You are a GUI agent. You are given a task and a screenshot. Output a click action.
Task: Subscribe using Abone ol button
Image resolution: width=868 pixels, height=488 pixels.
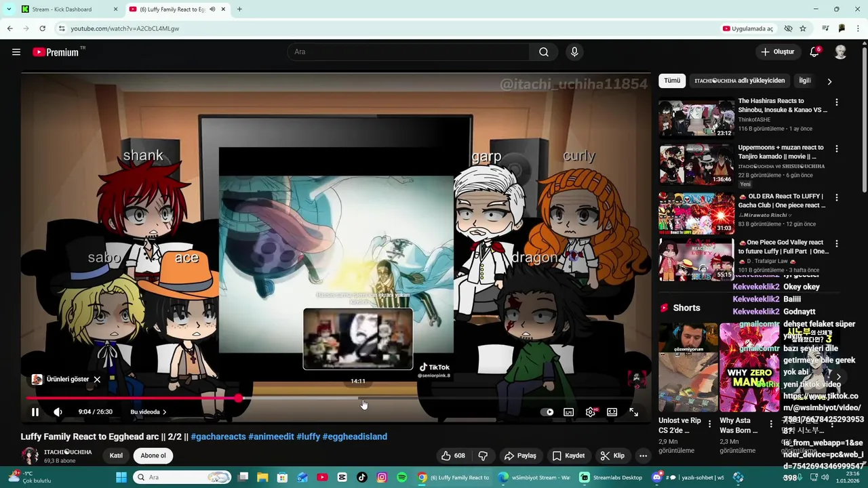153,455
